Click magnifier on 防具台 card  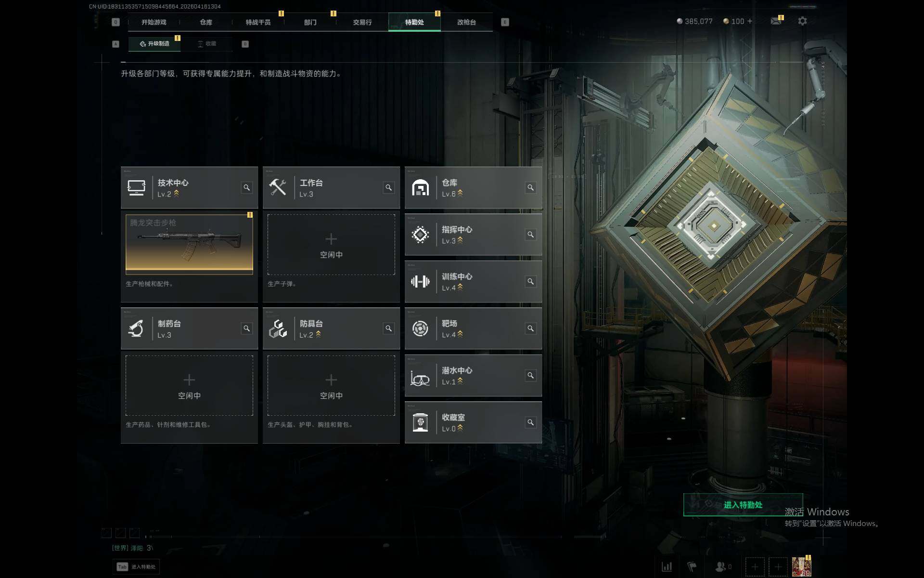(x=388, y=328)
